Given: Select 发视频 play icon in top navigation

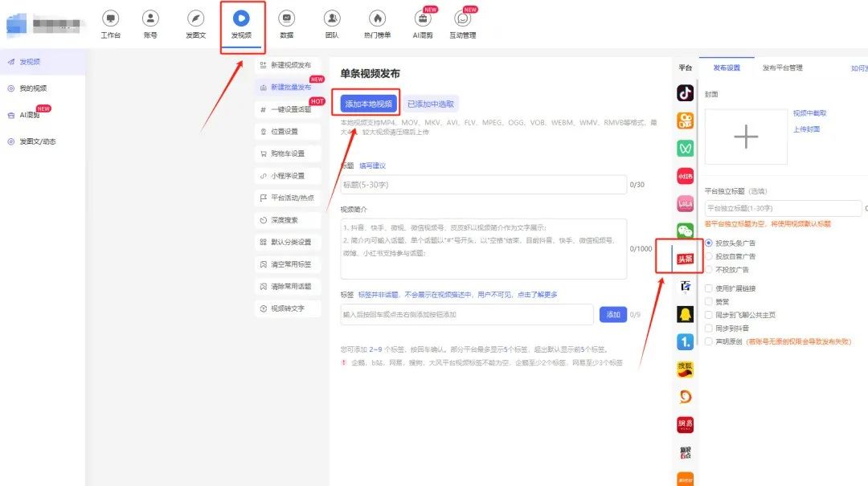Looking at the screenshot, I should coord(241,18).
